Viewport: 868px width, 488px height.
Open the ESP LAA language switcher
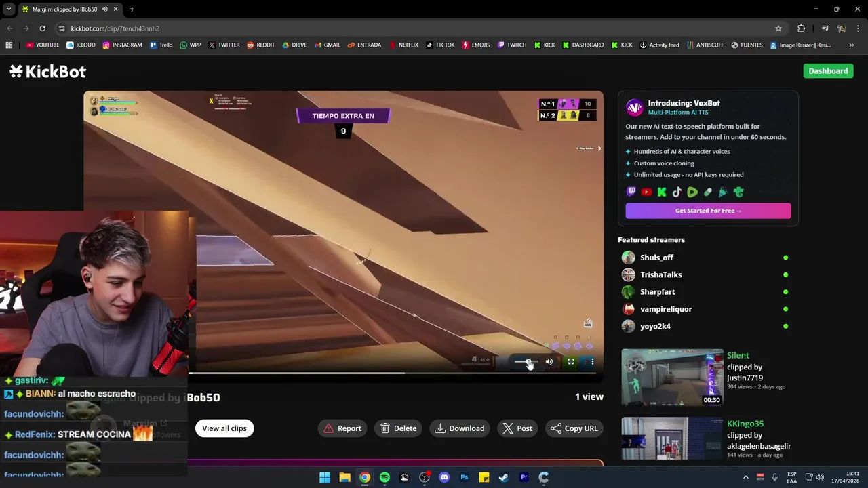tap(792, 478)
